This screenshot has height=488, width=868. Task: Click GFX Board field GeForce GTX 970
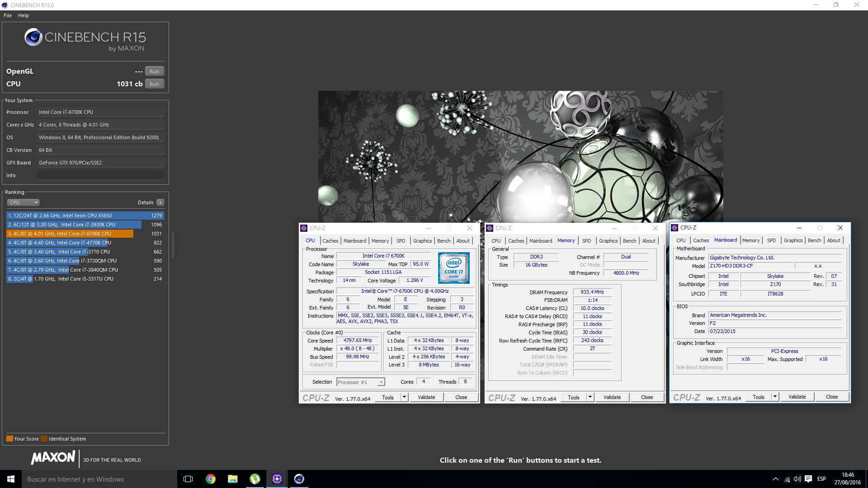click(100, 163)
